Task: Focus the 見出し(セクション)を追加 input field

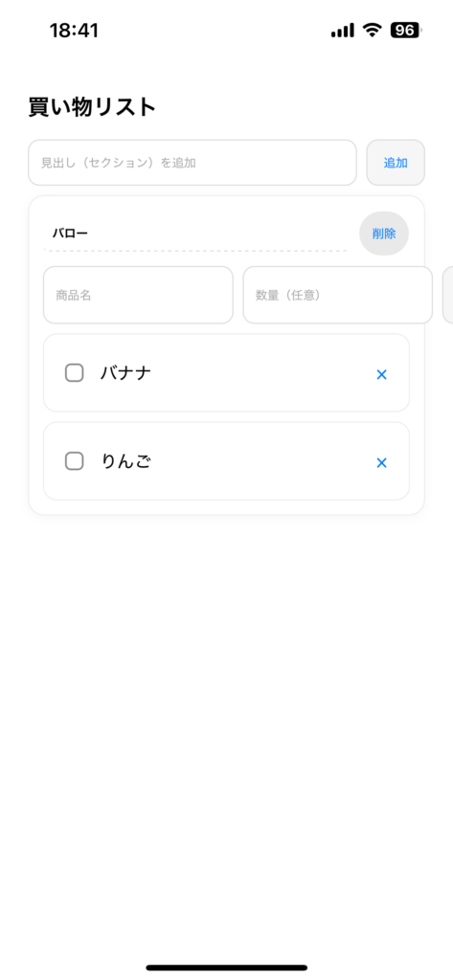Action: (193, 163)
